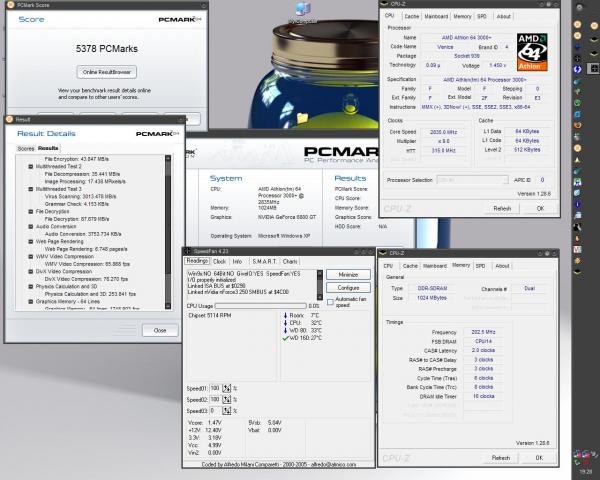Click the highlighted crosshair icon in sidebar

click(593, 69)
